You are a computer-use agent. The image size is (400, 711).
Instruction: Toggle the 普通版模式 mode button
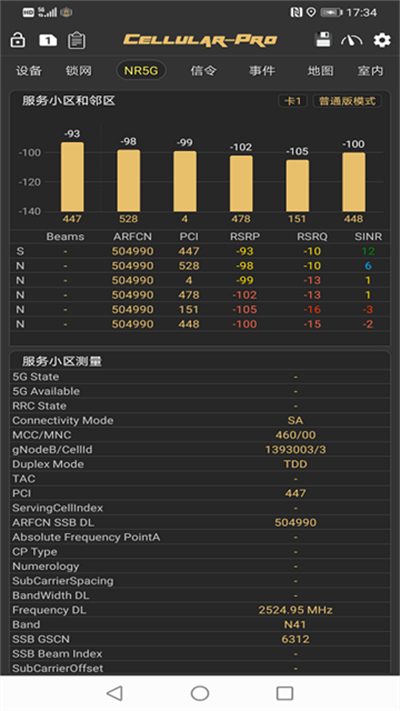(x=347, y=101)
